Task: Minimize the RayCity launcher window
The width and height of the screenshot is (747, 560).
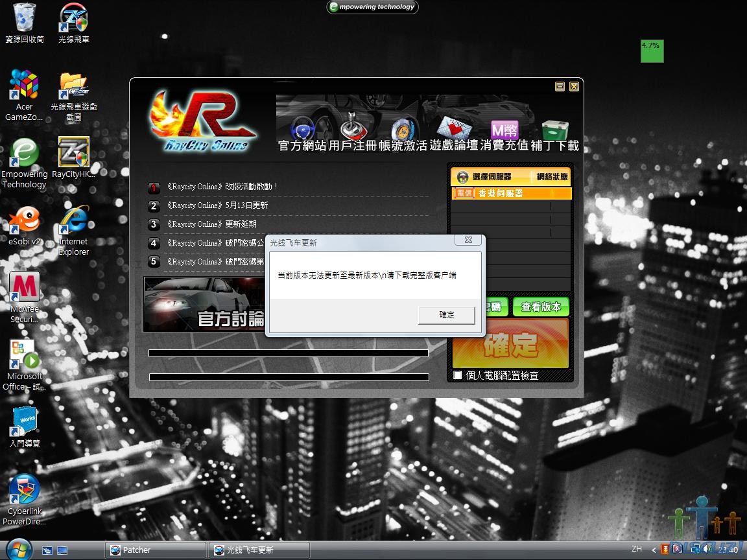Action: click(x=560, y=86)
